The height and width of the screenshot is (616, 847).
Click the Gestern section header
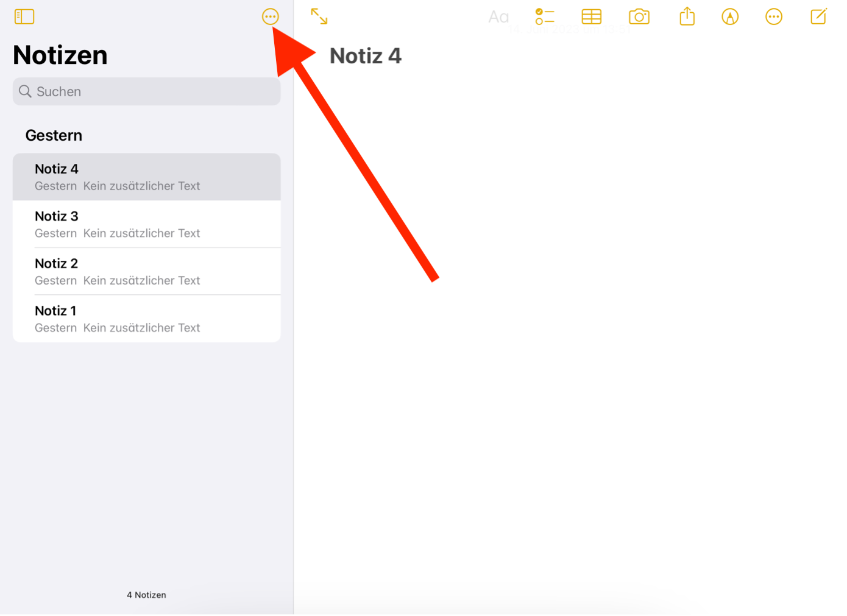(54, 135)
